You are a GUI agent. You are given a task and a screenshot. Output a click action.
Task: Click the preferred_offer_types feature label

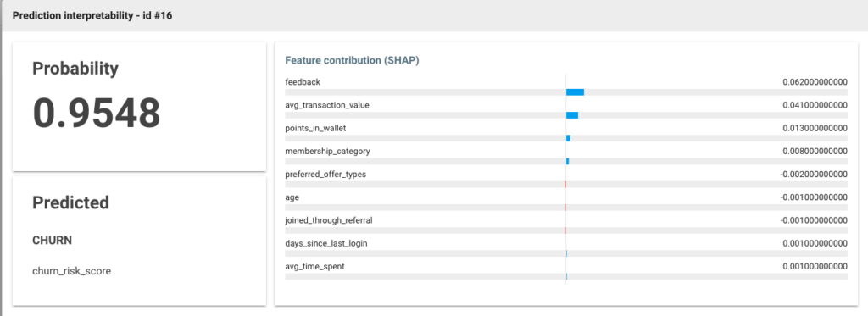pyautogui.click(x=325, y=175)
